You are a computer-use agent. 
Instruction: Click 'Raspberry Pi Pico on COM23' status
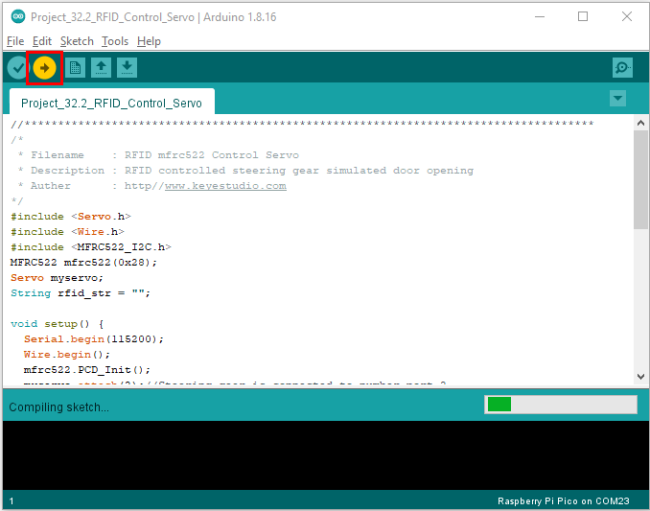coord(563,501)
